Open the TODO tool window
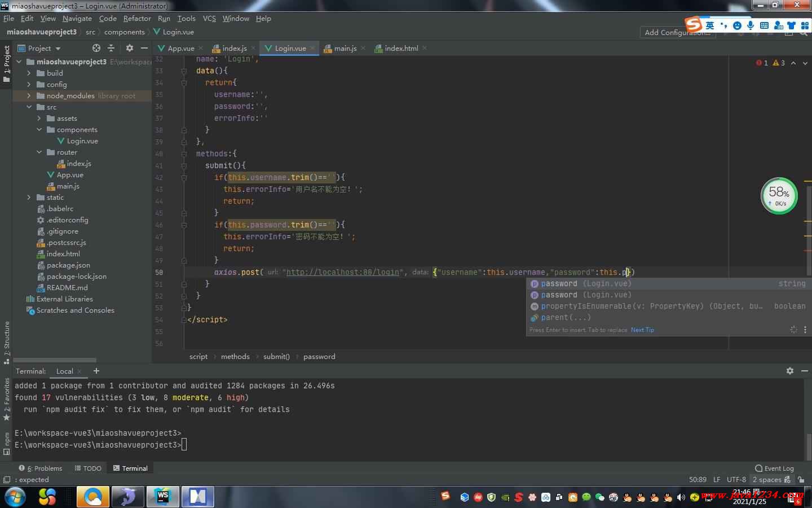812x508 pixels. click(88, 468)
